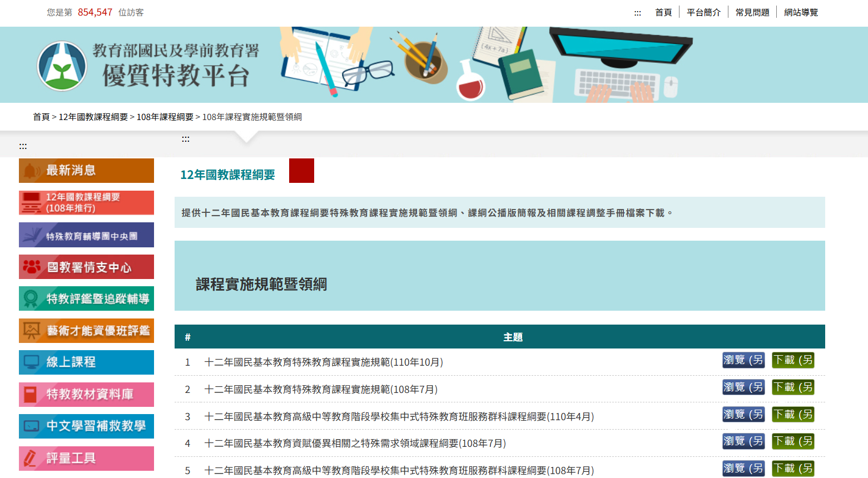Download the 資賦優異 特殊需求領域課程綱要
Viewport: 868px width, 478px height.
coord(793,441)
